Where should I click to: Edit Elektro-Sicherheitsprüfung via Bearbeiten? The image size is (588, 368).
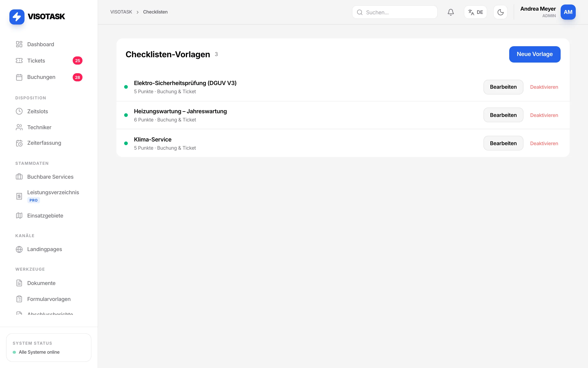tap(503, 87)
